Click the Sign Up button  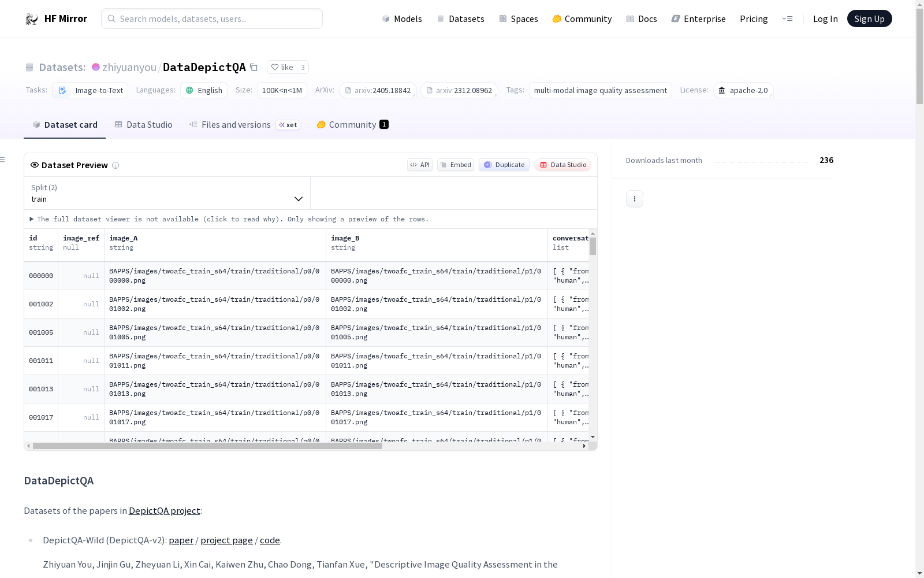coord(870,18)
